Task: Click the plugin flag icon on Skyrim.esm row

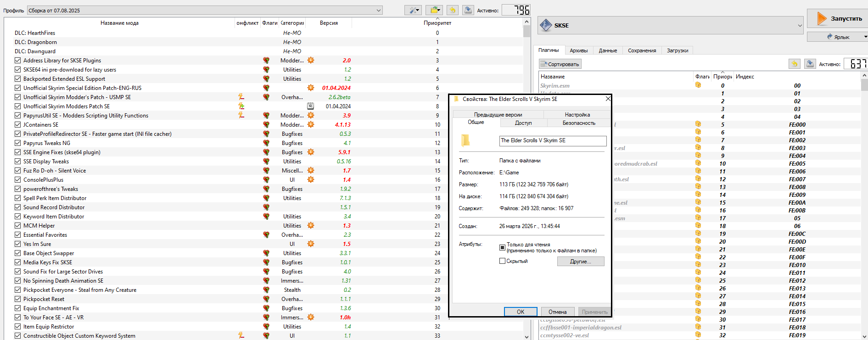Action: click(x=698, y=85)
